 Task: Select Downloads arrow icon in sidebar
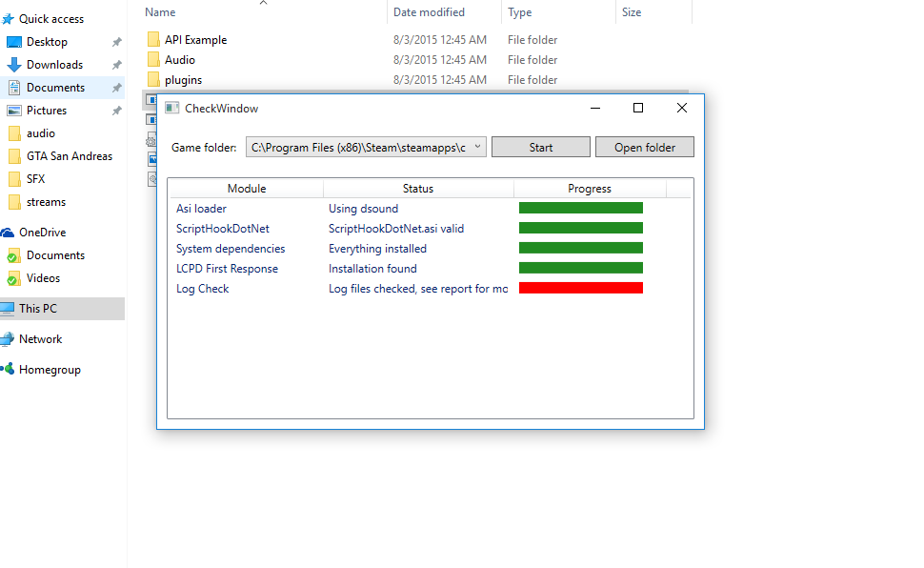click(14, 65)
